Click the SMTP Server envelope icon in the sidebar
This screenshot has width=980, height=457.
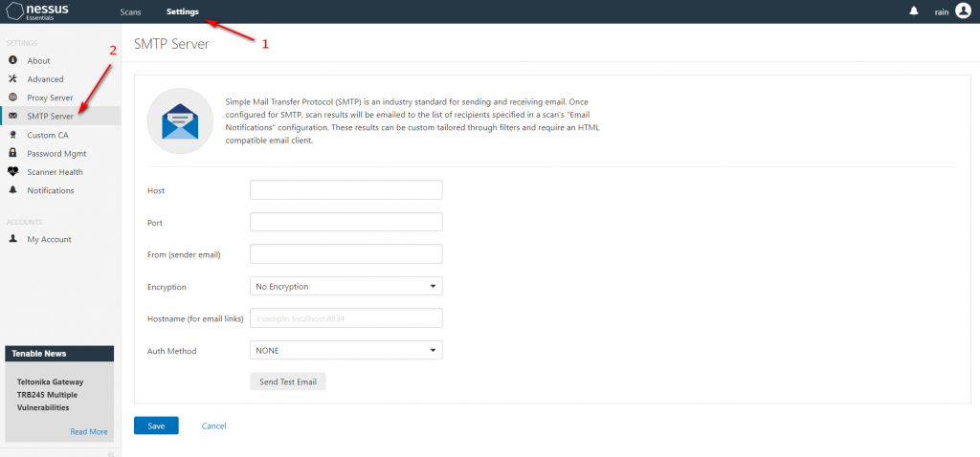tap(13, 116)
